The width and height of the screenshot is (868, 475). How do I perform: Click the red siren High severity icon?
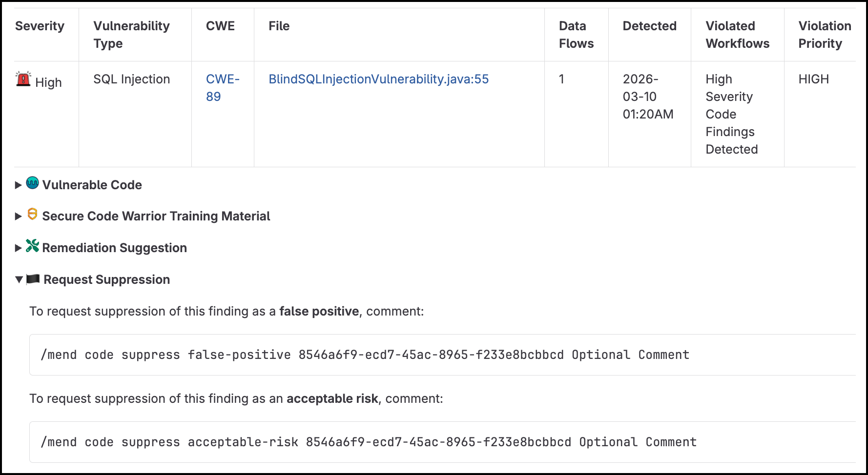(23, 79)
